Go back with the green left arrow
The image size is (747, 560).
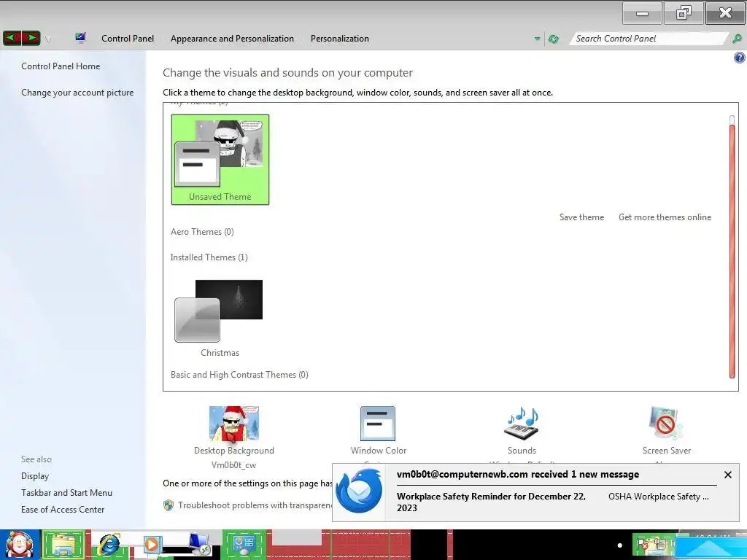(12, 38)
